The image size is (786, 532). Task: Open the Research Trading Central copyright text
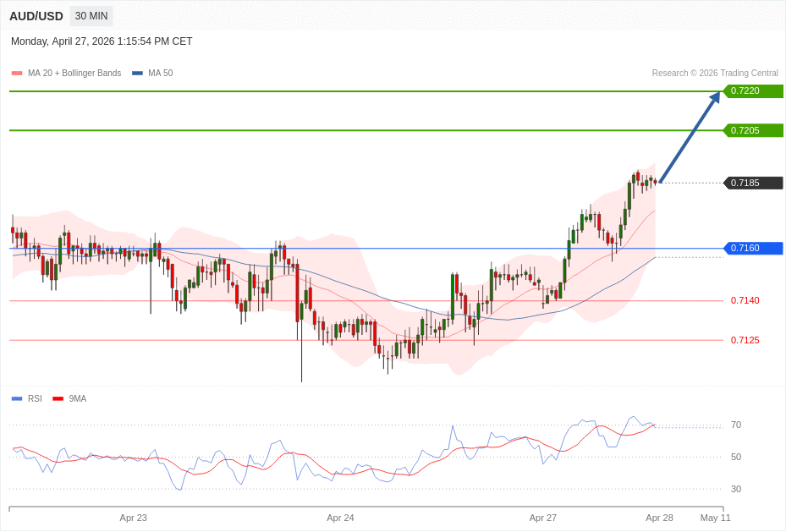715,74
